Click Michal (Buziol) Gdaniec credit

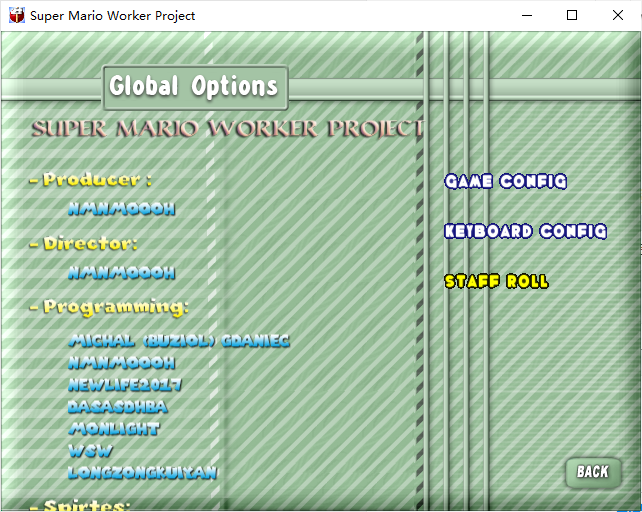[179, 341]
